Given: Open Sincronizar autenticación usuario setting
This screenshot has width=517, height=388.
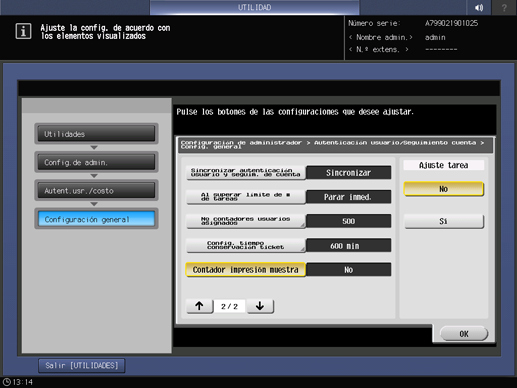Looking at the screenshot, I should click(x=246, y=173).
